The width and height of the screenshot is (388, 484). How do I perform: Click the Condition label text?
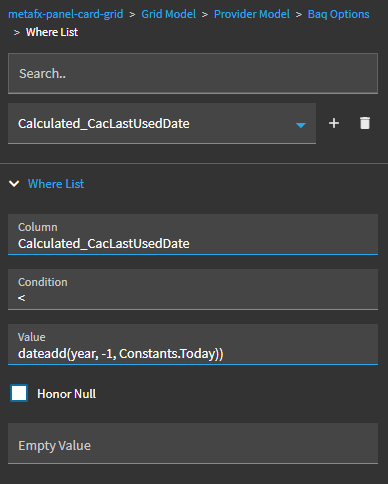point(43,282)
